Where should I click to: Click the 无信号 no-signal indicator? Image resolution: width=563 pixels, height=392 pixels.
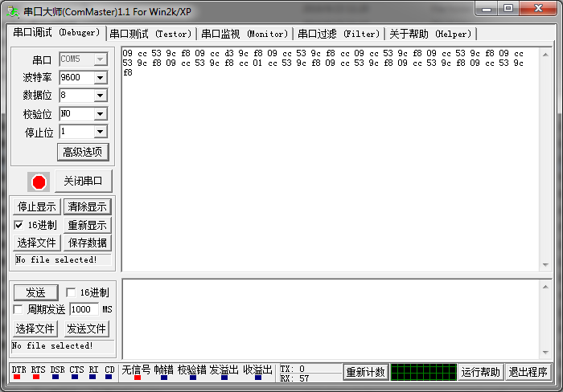136,372
